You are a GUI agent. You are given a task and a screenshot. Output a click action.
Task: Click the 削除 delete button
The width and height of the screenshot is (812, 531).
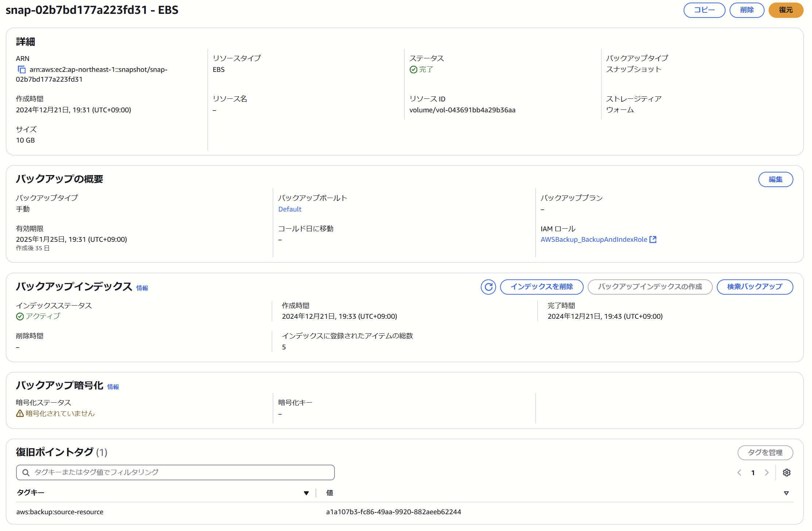pos(746,10)
